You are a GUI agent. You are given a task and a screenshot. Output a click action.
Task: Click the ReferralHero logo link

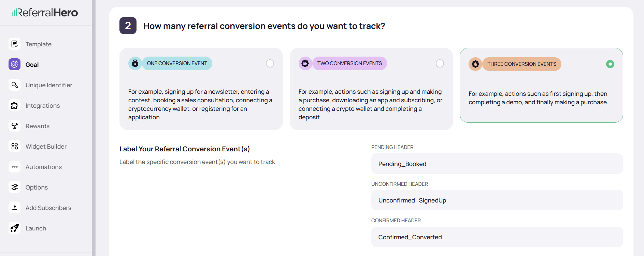[45, 13]
